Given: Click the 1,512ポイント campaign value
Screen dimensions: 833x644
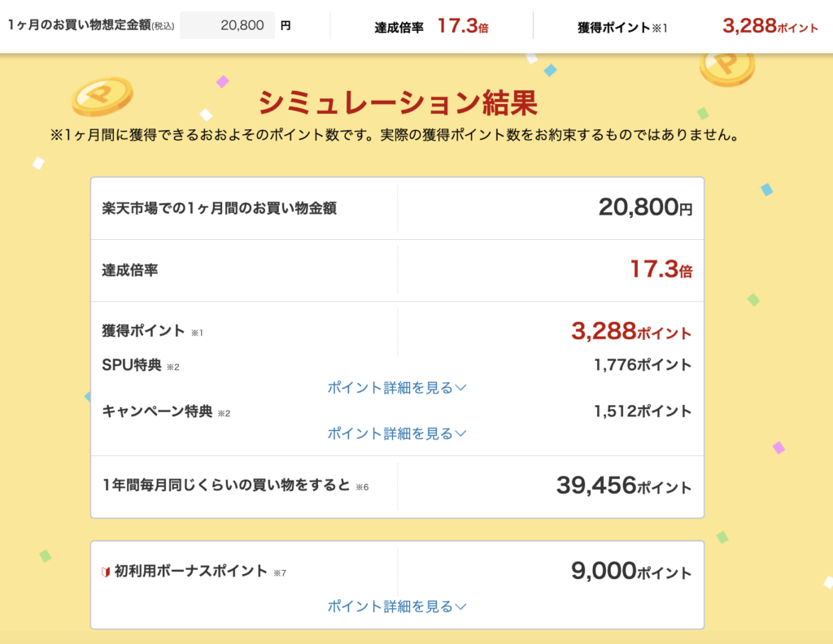Looking at the screenshot, I should tap(643, 411).
